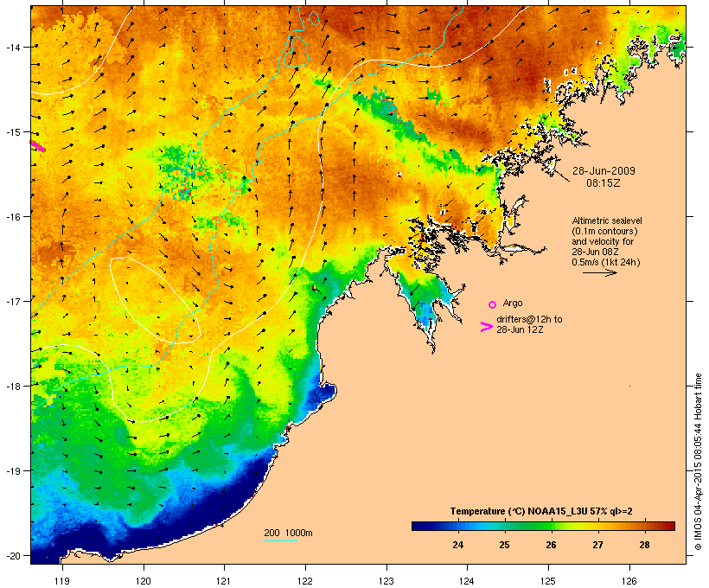Click the '200 1000m' depth label

coord(288,533)
